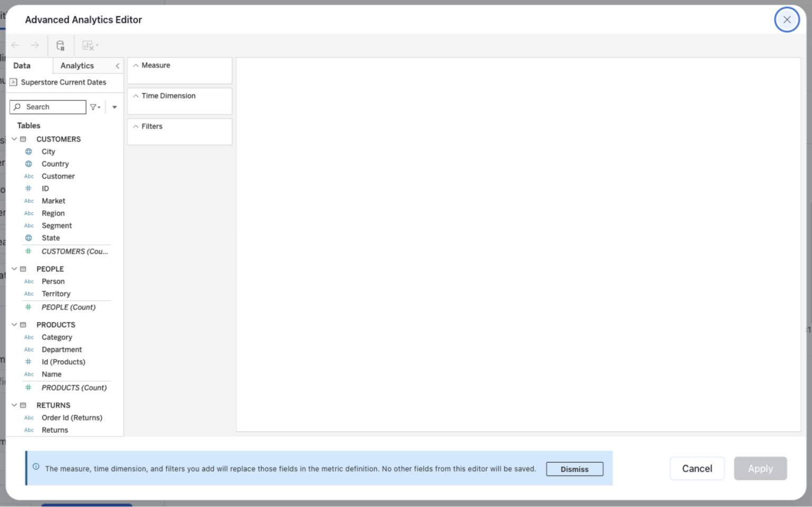Collapse the Measure section
This screenshot has height=507, width=812.
point(136,65)
